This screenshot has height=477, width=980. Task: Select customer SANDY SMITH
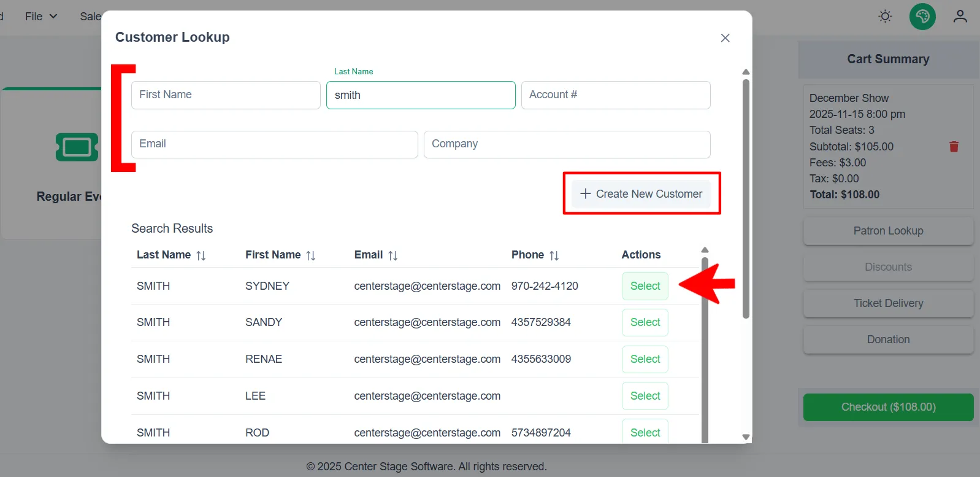(x=645, y=322)
